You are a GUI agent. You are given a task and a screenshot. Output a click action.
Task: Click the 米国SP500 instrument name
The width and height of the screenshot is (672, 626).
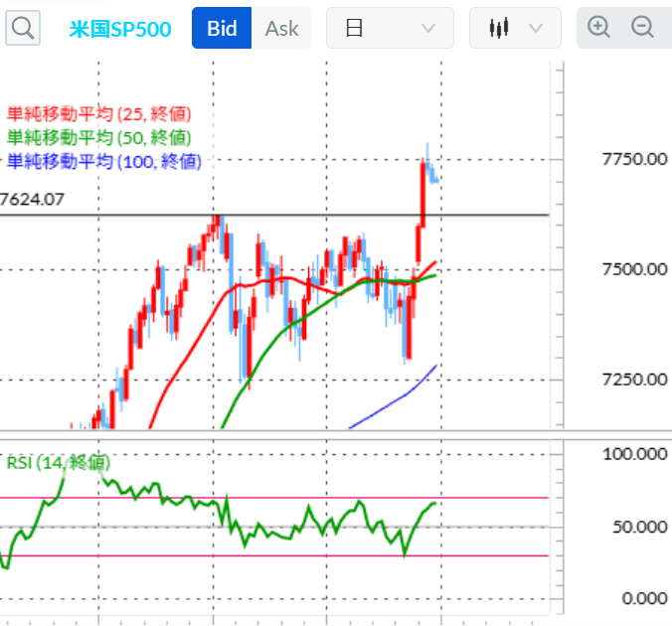(x=120, y=29)
